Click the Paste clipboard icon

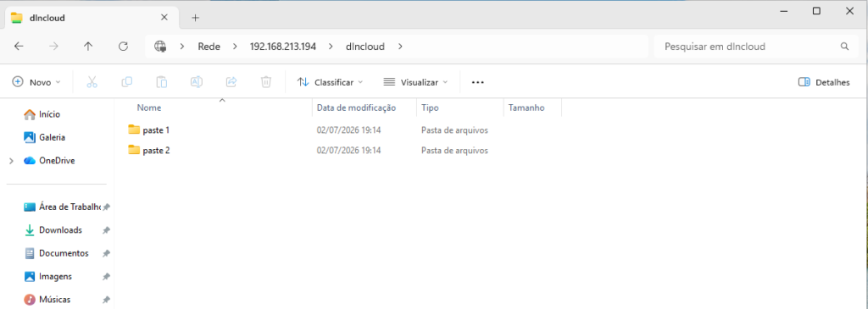[x=162, y=82]
